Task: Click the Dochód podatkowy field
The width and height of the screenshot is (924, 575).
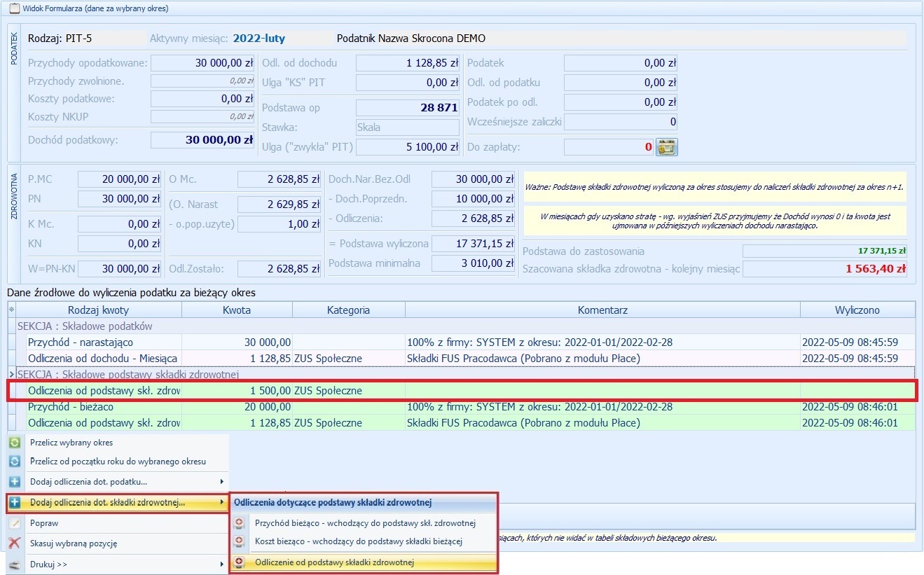Action: [x=203, y=140]
